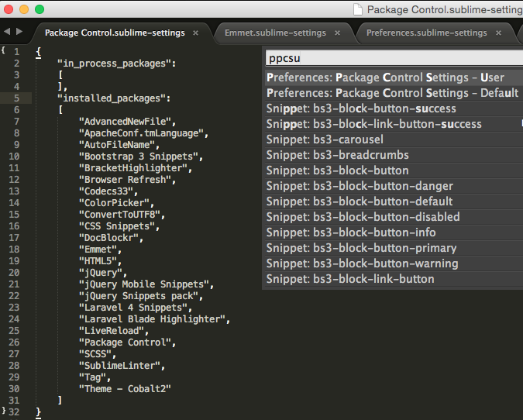This screenshot has height=420, width=523.
Task: Click the next tab arrow
Action: (x=19, y=31)
